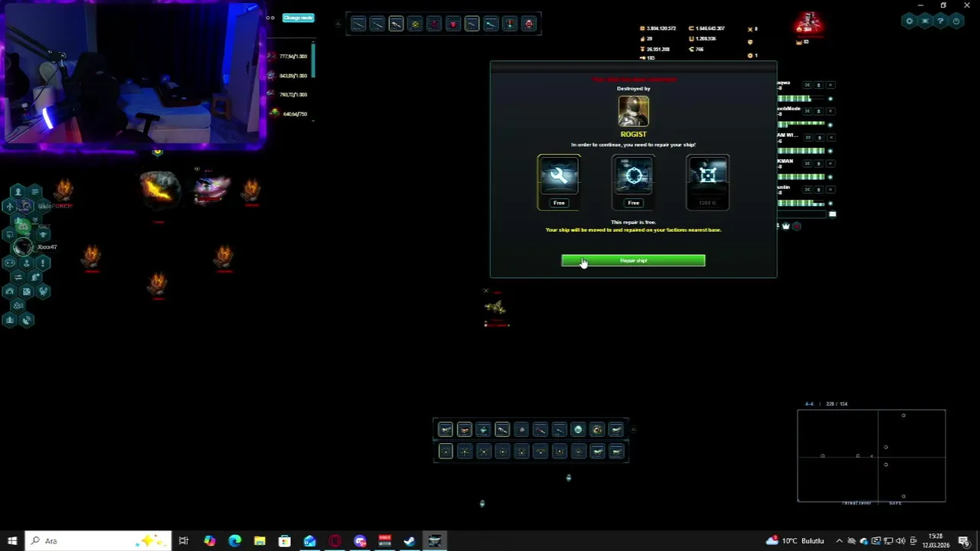Select the third paid on-the-spot repair option

click(707, 181)
